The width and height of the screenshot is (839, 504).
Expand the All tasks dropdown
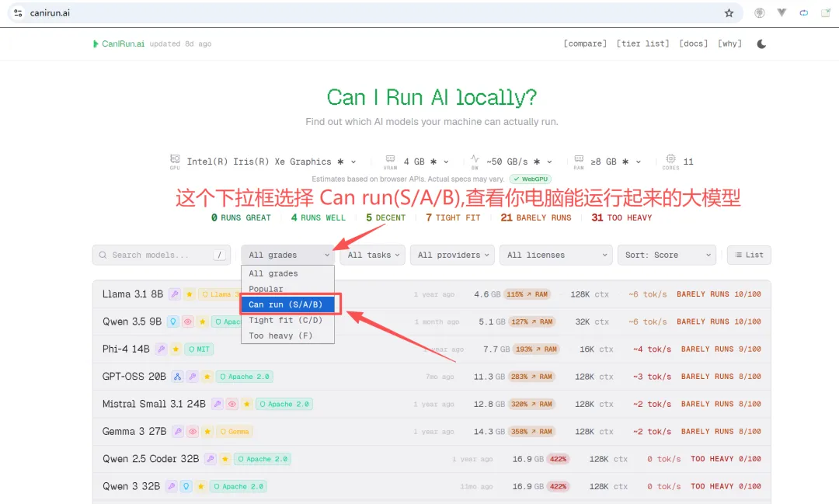[373, 255]
